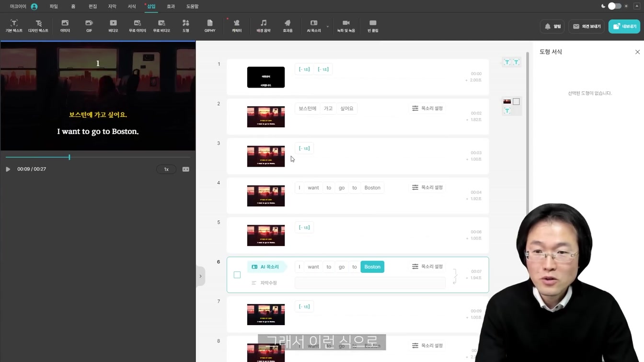Viewport: 644px width, 362px height.
Task: Close the 도형 서식 panel
Action: coord(637,52)
